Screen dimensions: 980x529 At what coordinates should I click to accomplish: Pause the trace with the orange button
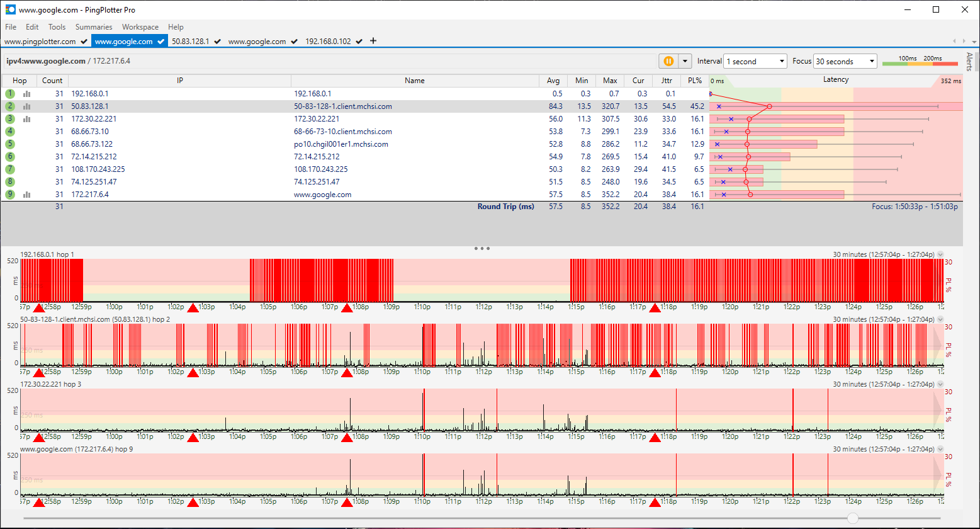tap(668, 61)
